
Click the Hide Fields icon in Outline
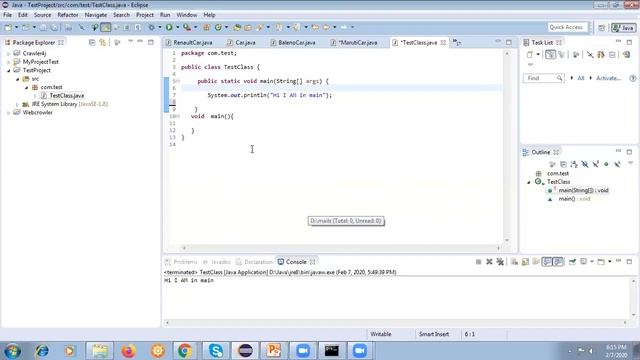point(585,164)
